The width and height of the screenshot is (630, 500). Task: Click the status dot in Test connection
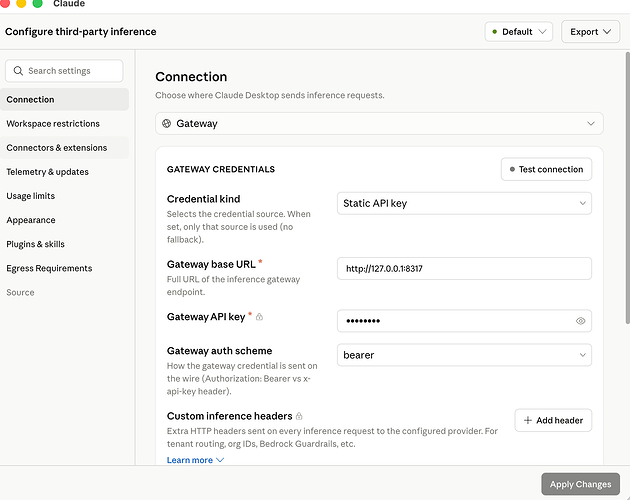pos(512,169)
